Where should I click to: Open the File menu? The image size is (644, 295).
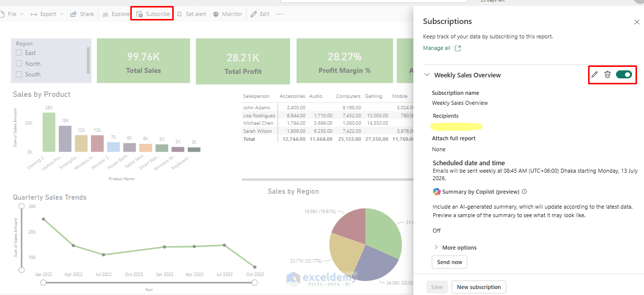[x=11, y=14]
